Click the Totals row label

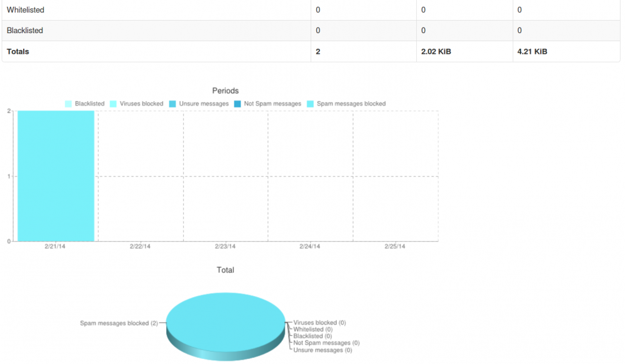(18, 52)
